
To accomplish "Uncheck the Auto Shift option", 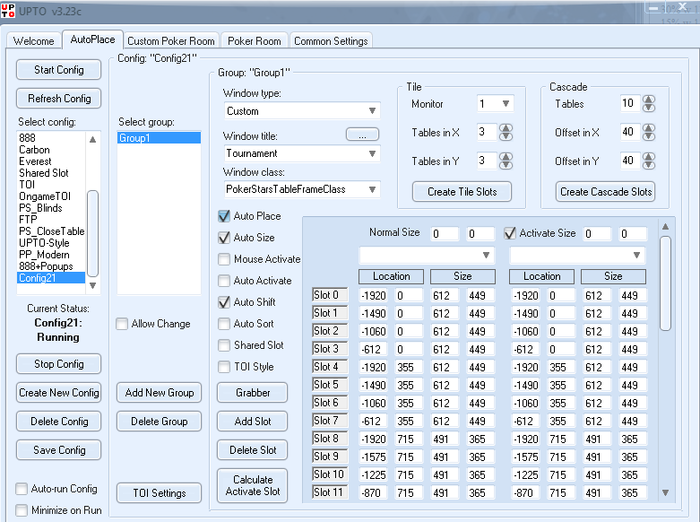I will point(225,302).
